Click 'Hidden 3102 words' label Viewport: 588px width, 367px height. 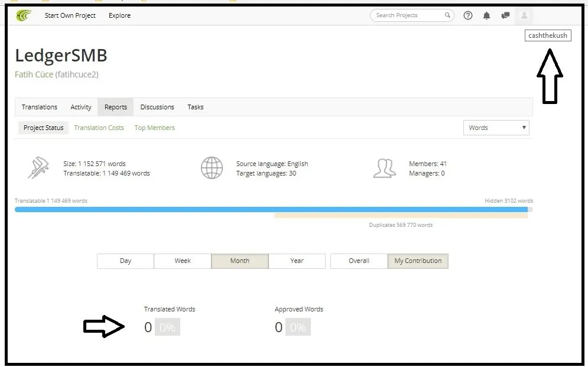pyautogui.click(x=509, y=200)
